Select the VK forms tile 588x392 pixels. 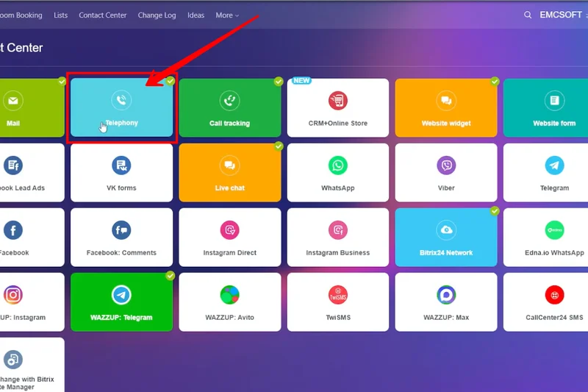(x=121, y=173)
